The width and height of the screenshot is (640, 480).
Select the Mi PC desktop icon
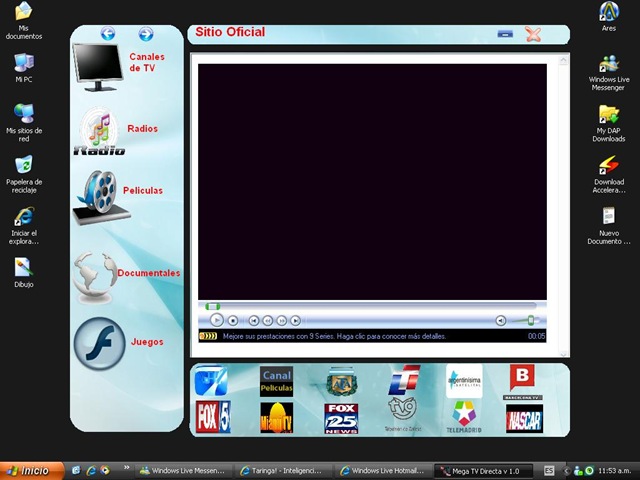pos(24,68)
